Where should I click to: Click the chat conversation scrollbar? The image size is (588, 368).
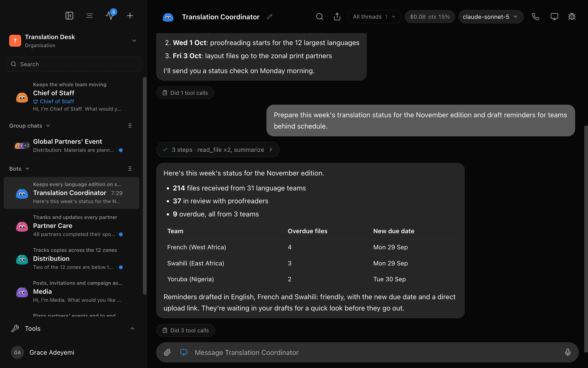pos(586,239)
